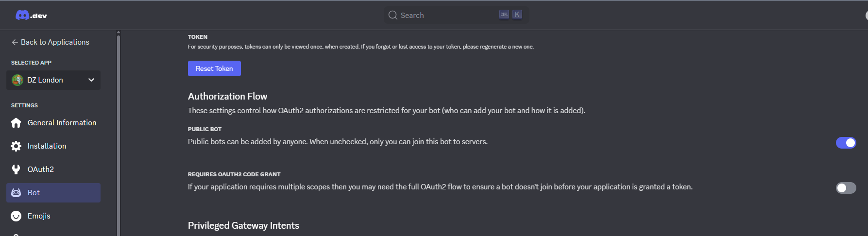Click the Bot robot icon
Viewport: 868px width, 236px height.
point(16,193)
